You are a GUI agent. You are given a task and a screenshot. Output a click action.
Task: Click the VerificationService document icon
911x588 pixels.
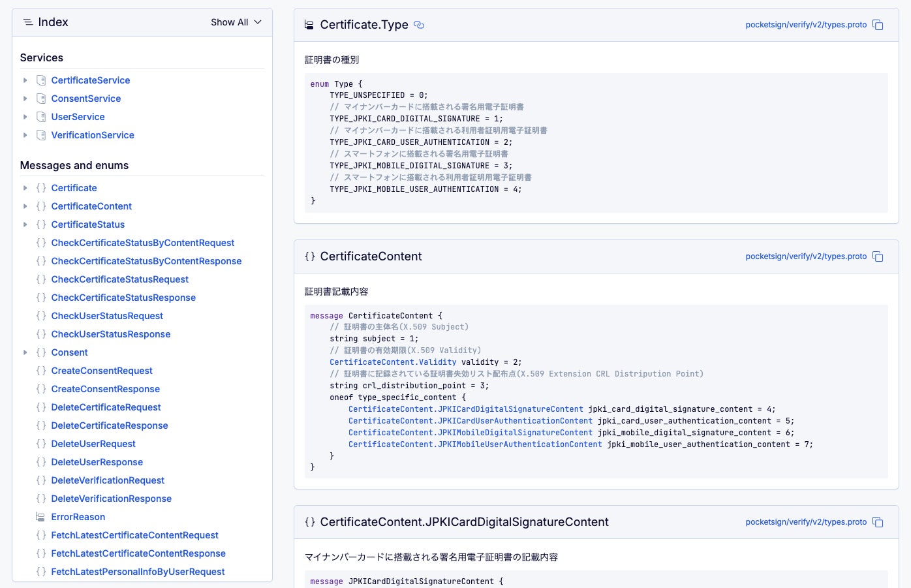(41, 135)
